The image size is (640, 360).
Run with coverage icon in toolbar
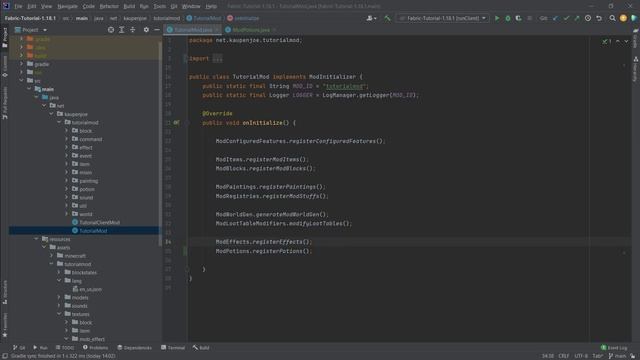point(518,18)
